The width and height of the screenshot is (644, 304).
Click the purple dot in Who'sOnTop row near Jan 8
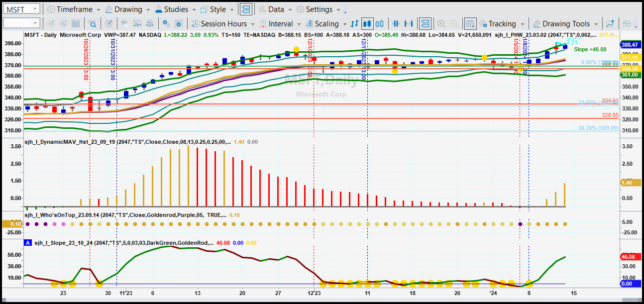(x=520, y=224)
